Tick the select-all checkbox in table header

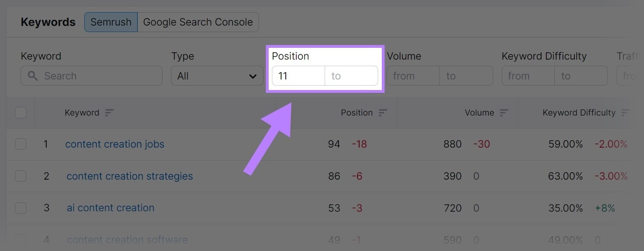click(x=21, y=113)
